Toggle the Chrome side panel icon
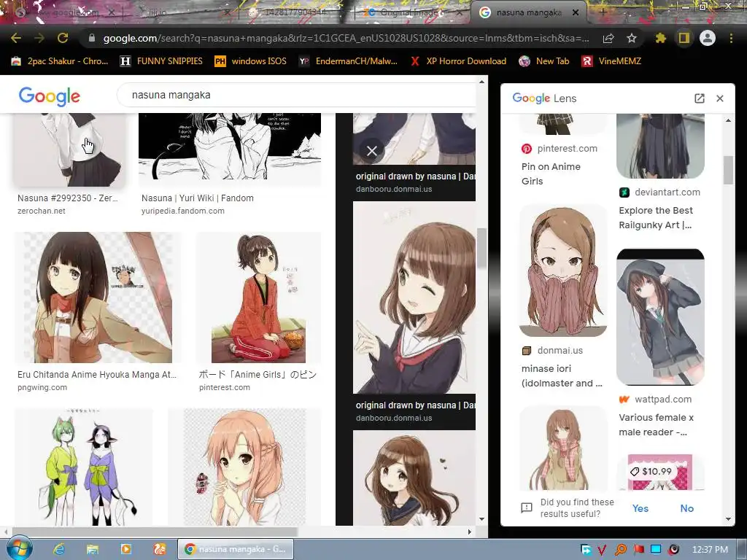Image resolution: width=747 pixels, height=560 pixels. (684, 38)
